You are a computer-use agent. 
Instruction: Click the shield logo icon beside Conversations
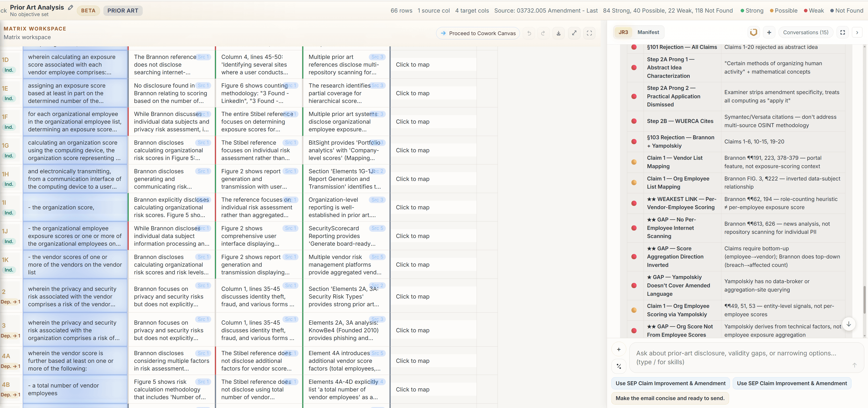click(753, 32)
